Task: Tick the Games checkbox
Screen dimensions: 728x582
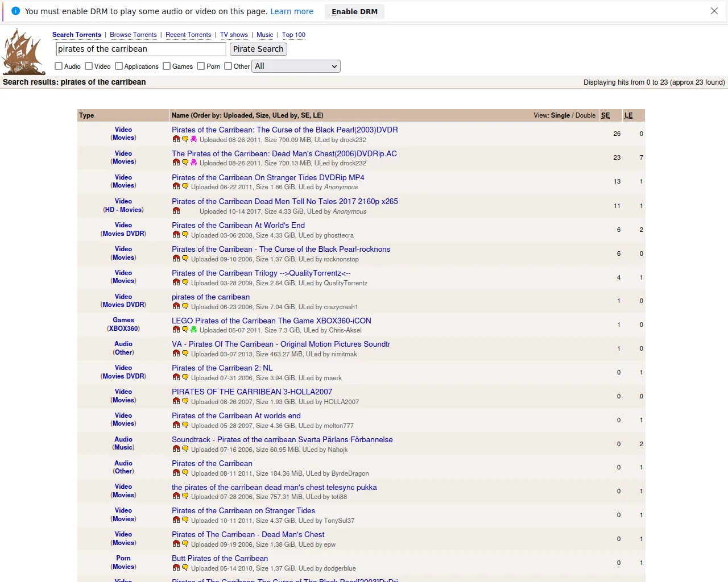Action: click(x=167, y=66)
